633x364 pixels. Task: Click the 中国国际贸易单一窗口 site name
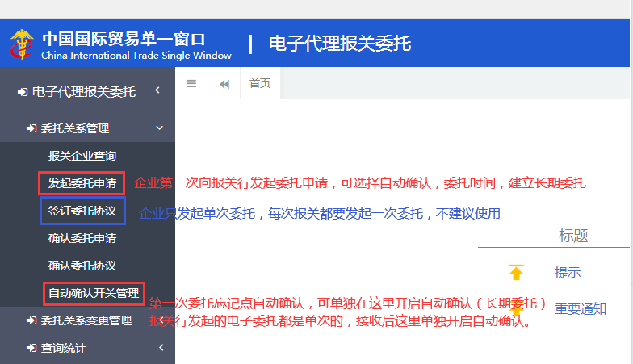coord(124,39)
